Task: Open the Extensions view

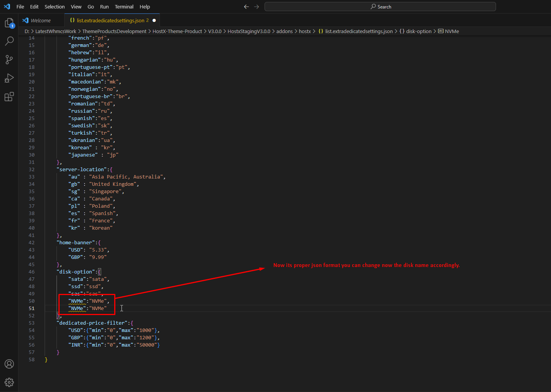Action: click(x=9, y=97)
